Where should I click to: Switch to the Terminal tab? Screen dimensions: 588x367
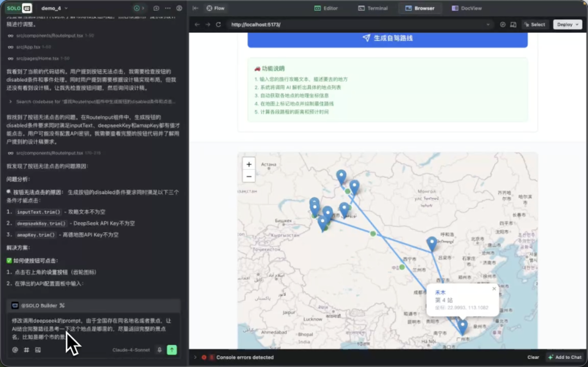click(373, 8)
